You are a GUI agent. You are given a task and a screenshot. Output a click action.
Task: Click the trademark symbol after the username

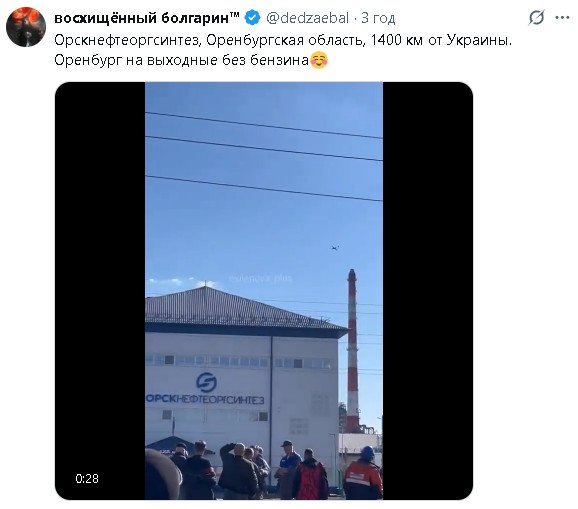tap(235, 14)
